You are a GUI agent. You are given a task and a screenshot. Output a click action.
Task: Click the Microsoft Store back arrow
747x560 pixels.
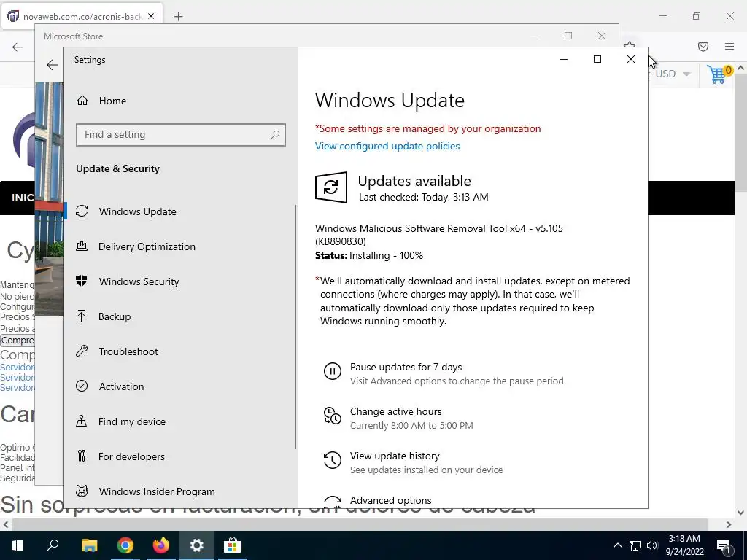[x=53, y=65]
